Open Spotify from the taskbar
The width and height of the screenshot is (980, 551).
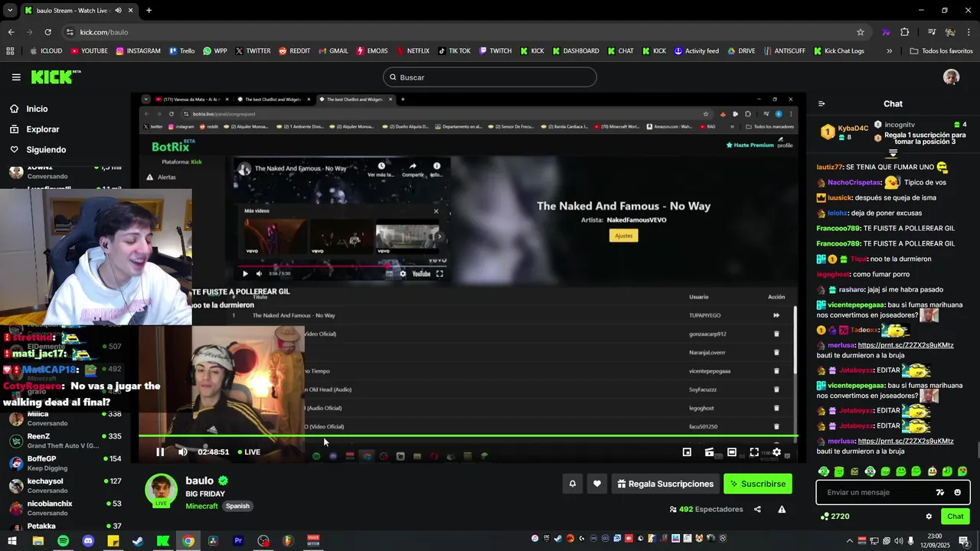tap(63, 541)
